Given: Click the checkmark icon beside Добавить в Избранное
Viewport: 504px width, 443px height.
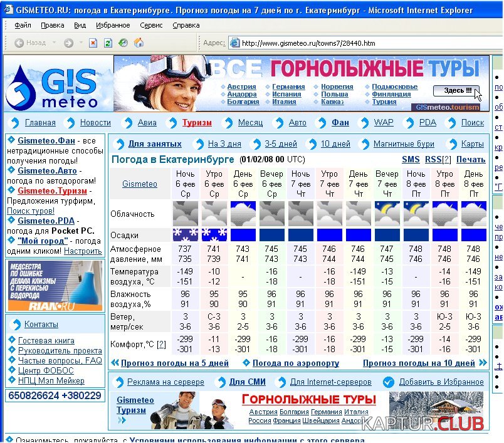Looking at the screenshot, I should click(389, 382).
